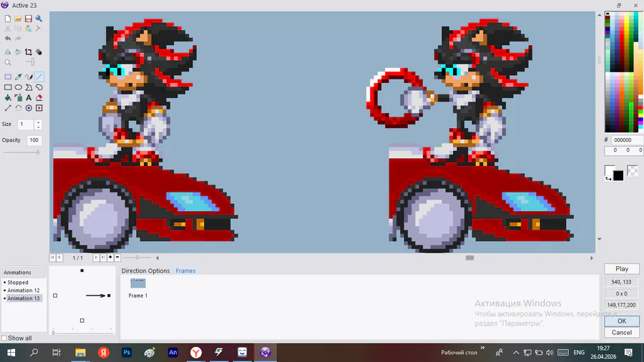The height and width of the screenshot is (362, 644).
Task: Click the hex color input field
Action: click(x=627, y=140)
